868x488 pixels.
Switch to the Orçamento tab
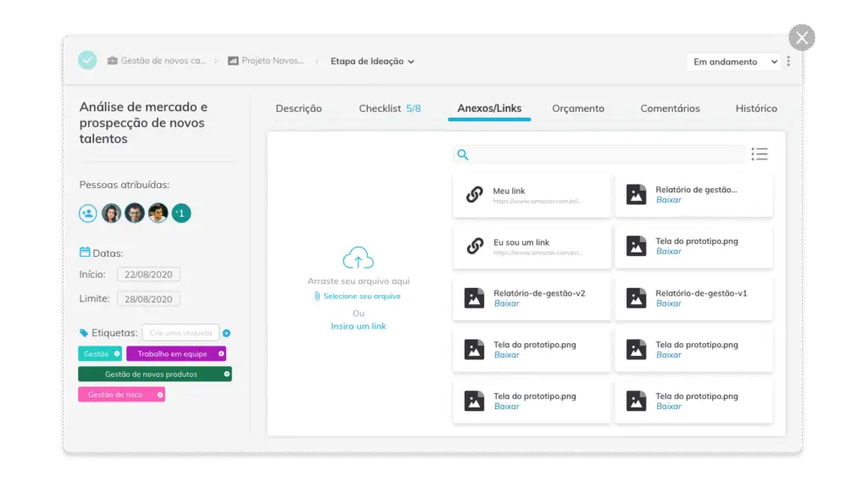point(578,108)
